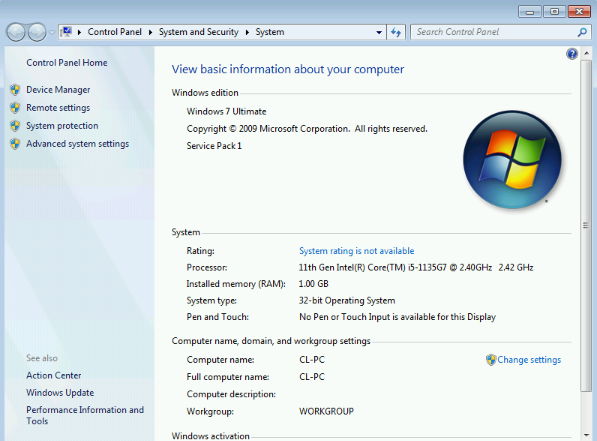
Task: Click the shield icon beside System protection
Action: [15, 126]
